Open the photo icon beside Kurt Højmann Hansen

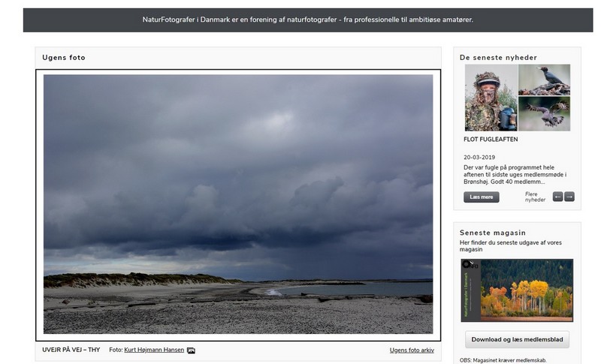point(191,350)
